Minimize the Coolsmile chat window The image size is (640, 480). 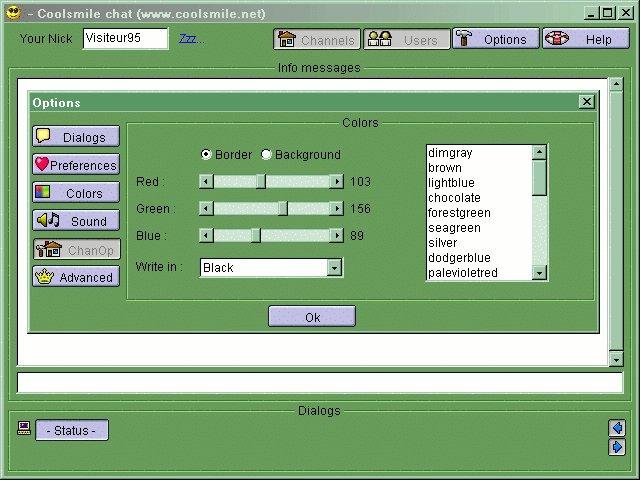click(591, 13)
